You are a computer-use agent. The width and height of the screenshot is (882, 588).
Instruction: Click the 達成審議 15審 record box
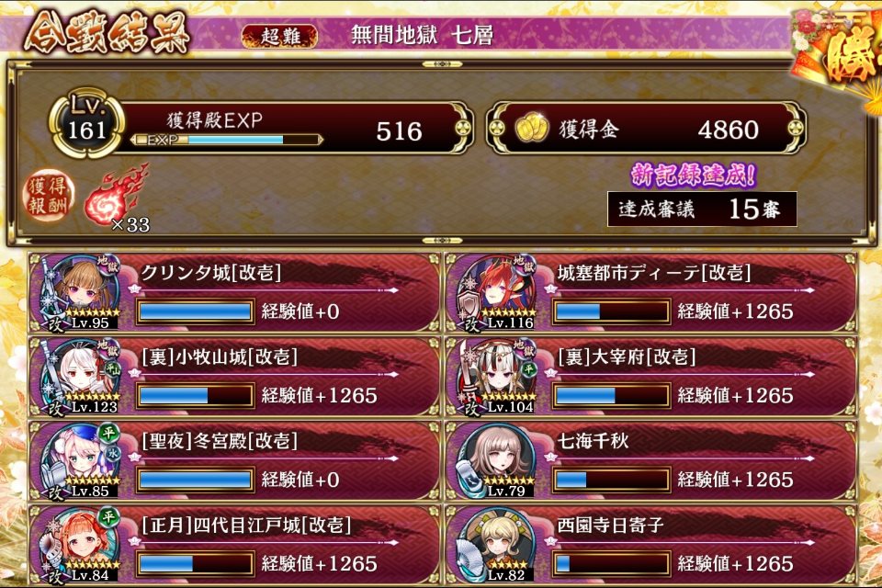tap(702, 209)
